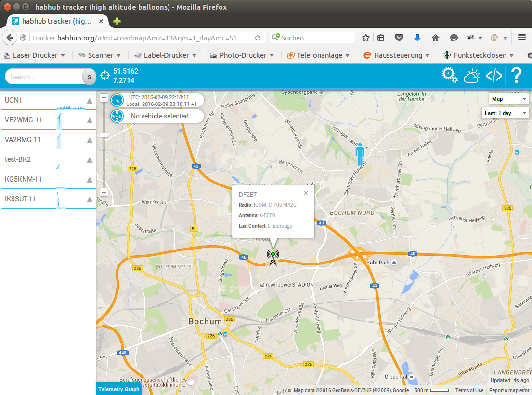
Task: Expand test-BK2 row triangle
Action: 90,159
